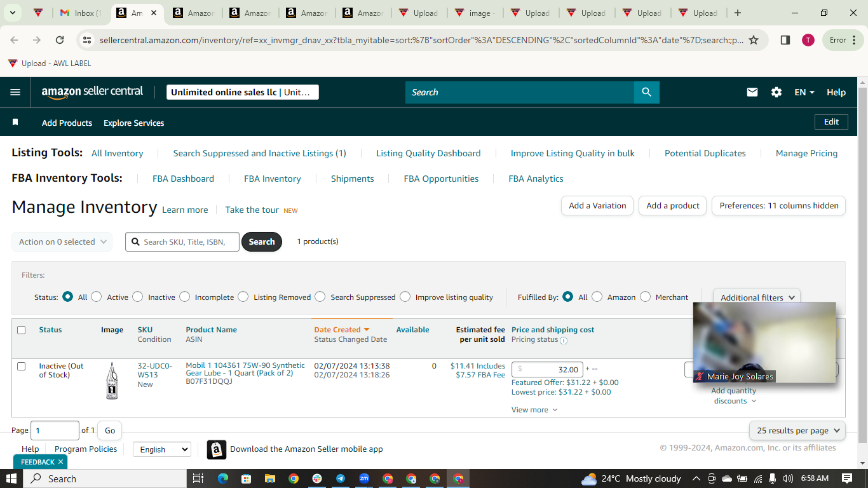Open the notification center icon
Screen dimensions: 868x488
846,478
